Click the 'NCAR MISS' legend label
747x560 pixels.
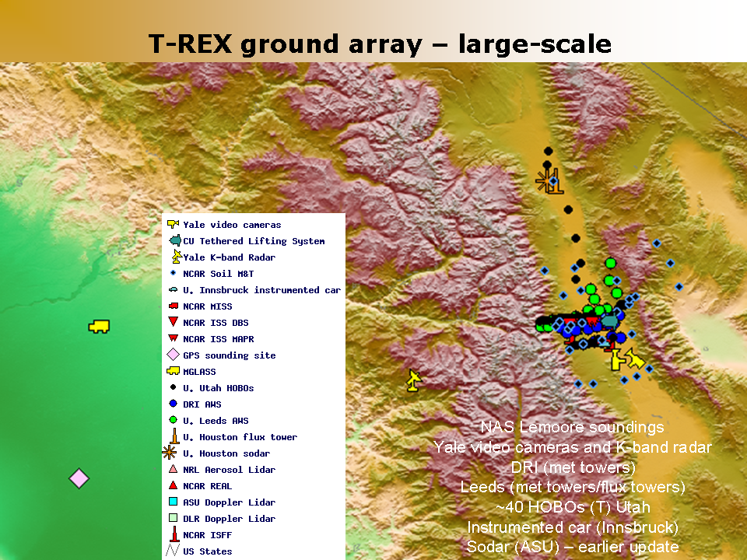[x=208, y=306]
